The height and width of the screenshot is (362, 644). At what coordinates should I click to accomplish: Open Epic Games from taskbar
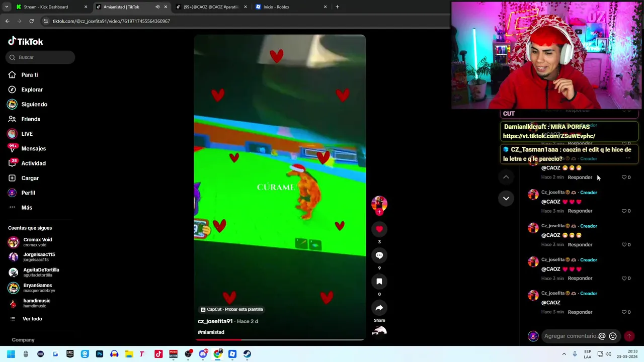click(70, 354)
